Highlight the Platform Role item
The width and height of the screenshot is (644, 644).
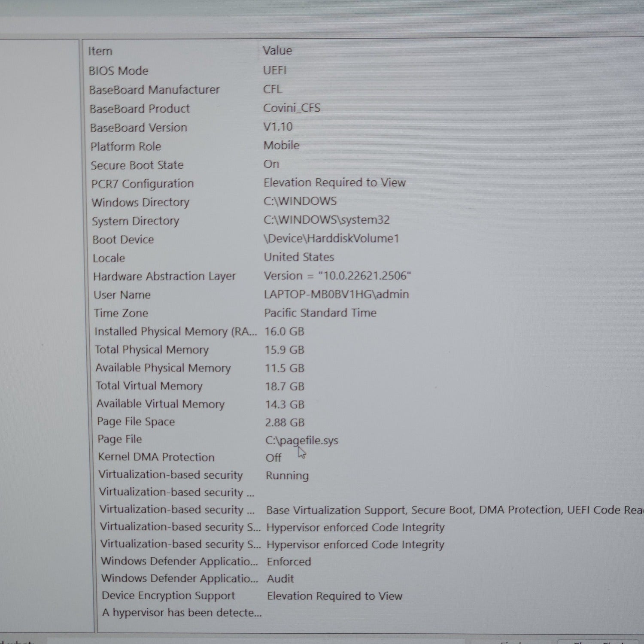tap(126, 146)
